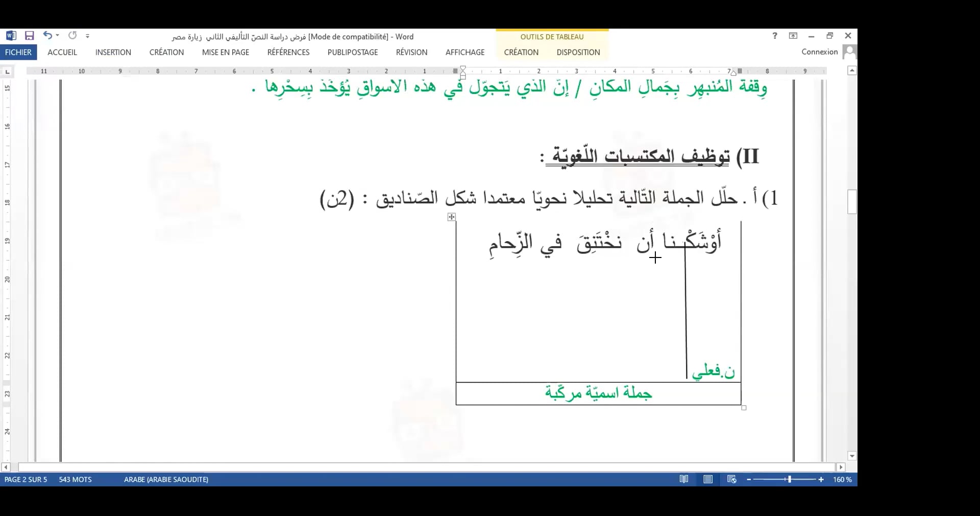Open word count from 543 MOTS
The width and height of the screenshot is (980, 516).
[x=75, y=479]
